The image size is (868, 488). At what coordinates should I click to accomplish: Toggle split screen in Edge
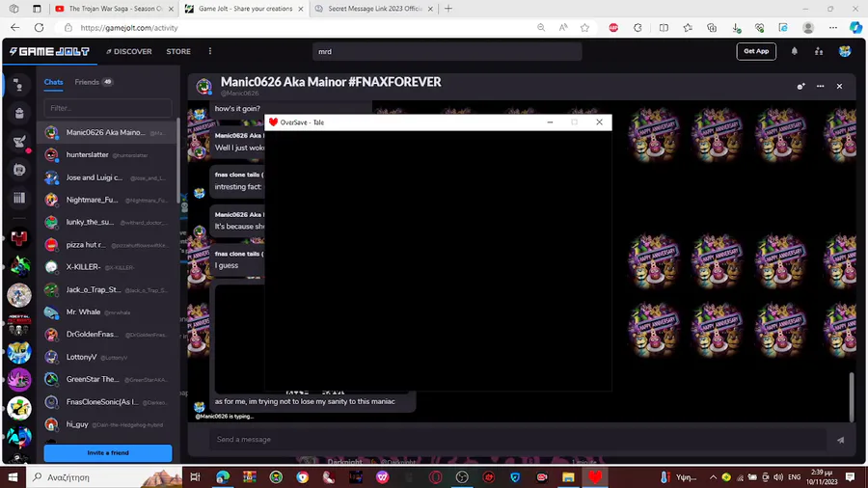664,28
